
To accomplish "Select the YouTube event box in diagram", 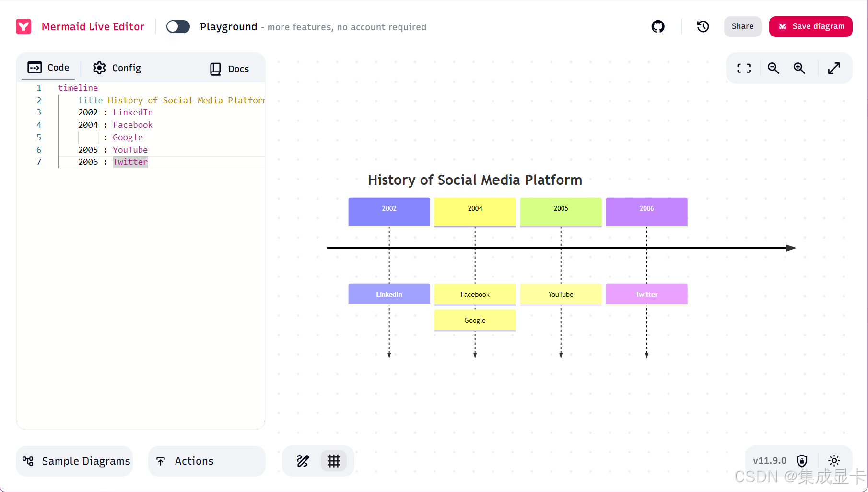I will [x=561, y=294].
